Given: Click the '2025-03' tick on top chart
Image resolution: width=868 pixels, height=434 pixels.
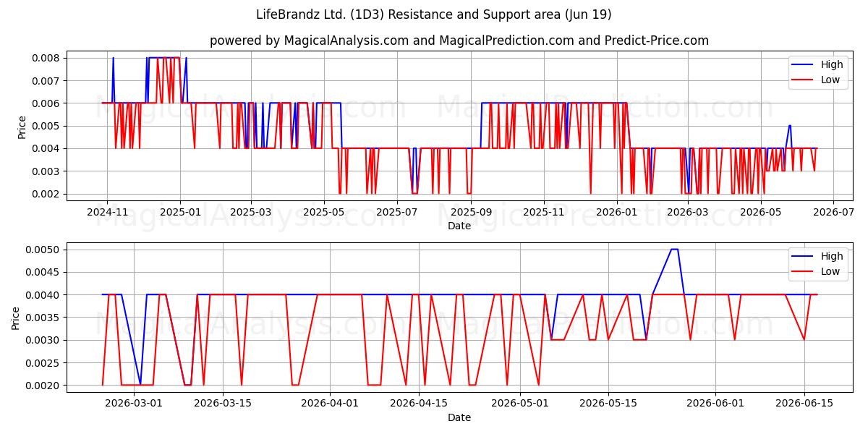Looking at the screenshot, I should tap(250, 212).
